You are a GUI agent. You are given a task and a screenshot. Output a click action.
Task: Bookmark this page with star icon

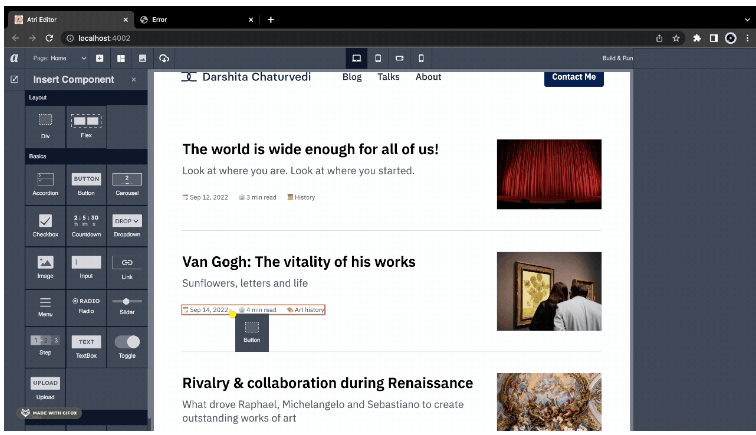click(676, 38)
